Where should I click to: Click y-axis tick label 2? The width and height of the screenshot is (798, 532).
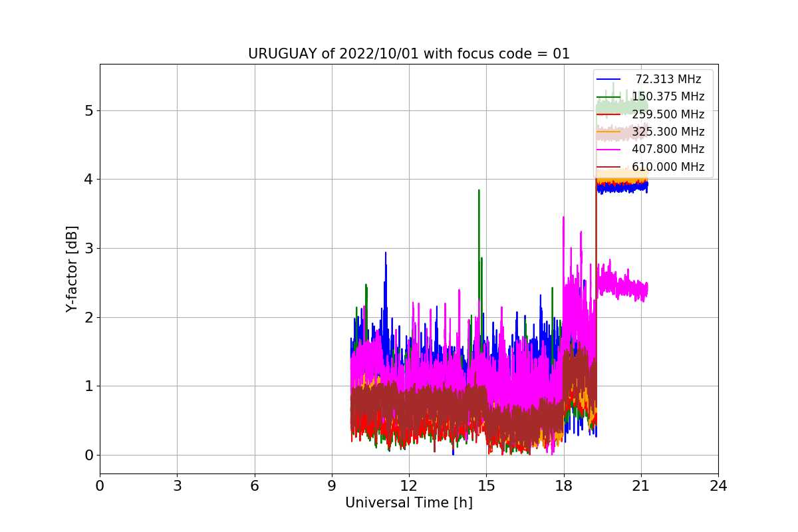[88, 317]
